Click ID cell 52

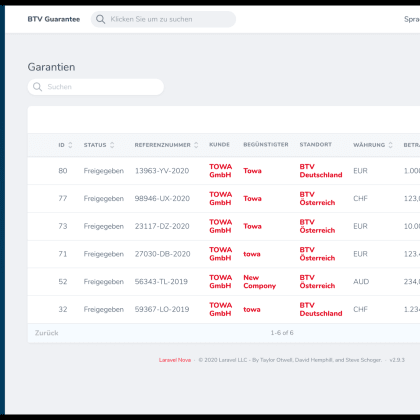click(63, 282)
